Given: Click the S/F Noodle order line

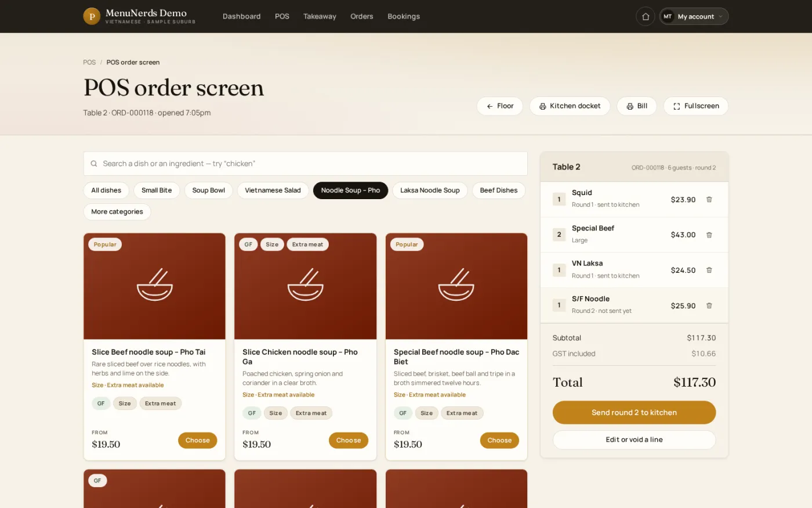Looking at the screenshot, I should click(x=634, y=305).
